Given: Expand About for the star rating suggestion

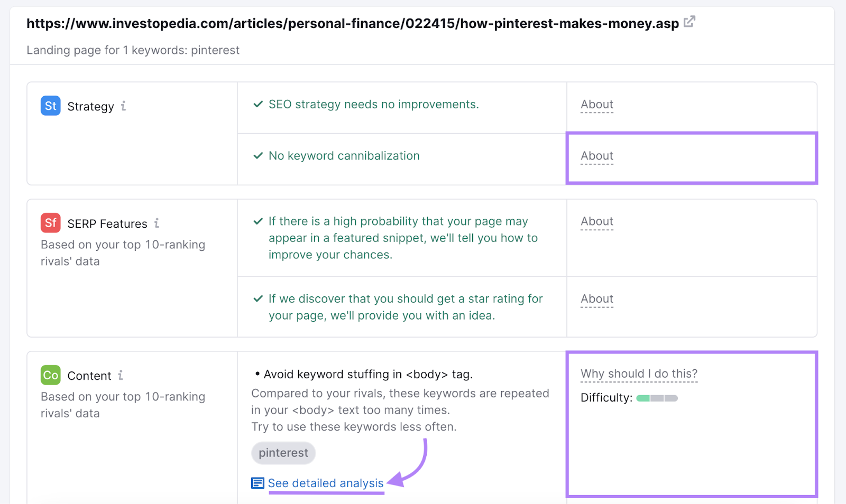Looking at the screenshot, I should click(596, 298).
